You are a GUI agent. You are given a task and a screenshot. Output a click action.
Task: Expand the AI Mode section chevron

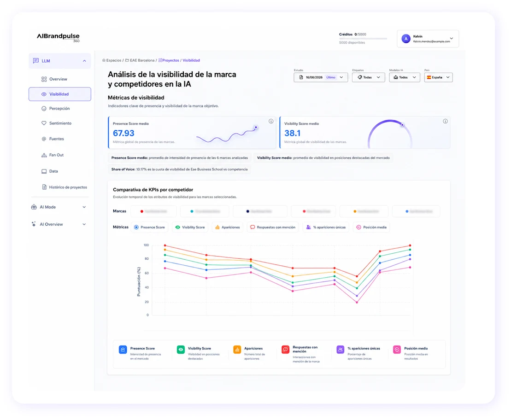pos(84,207)
